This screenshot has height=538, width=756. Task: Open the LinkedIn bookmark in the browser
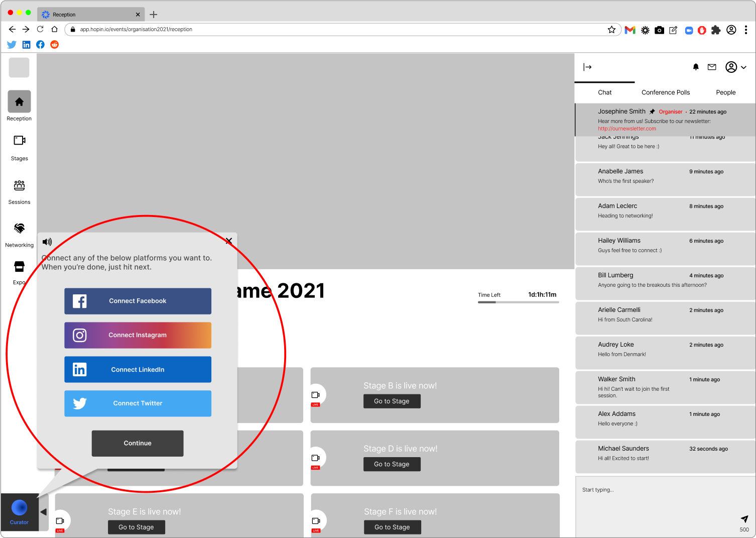pyautogui.click(x=26, y=45)
